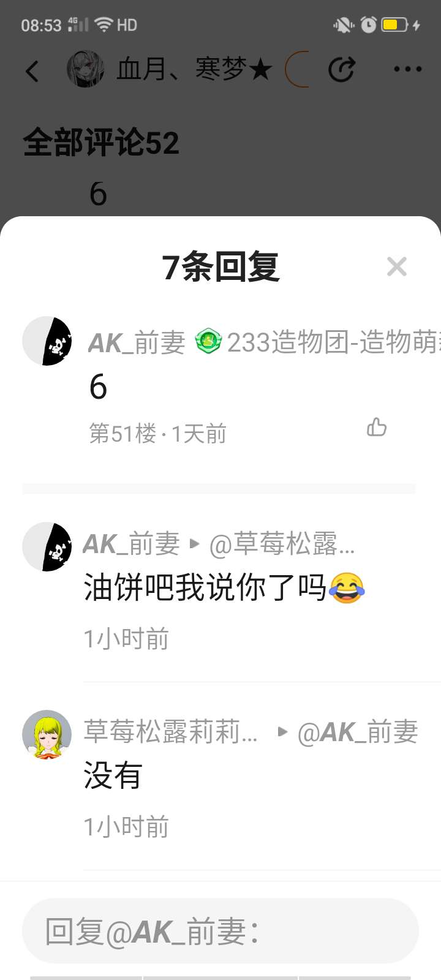Open AK_前妻 avatar on the top comment

47,341
